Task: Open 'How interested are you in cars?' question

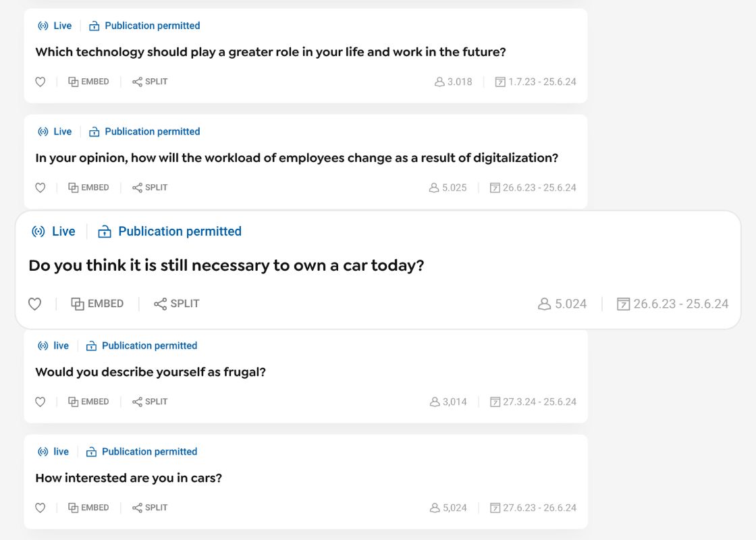Action: click(x=128, y=478)
